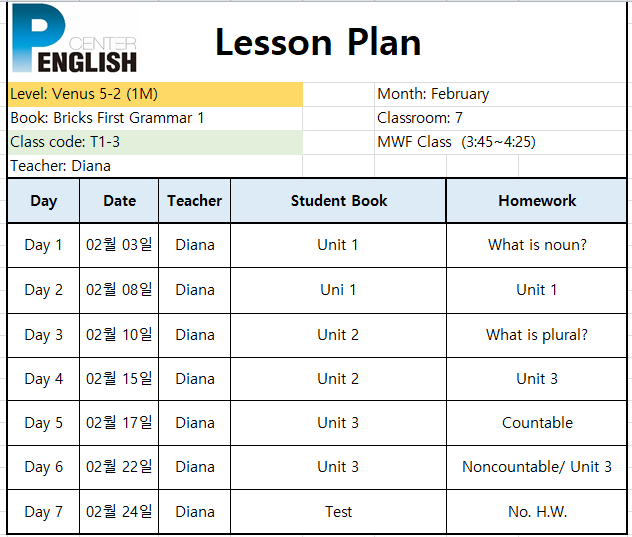Click the Student Book header cell

339,201
